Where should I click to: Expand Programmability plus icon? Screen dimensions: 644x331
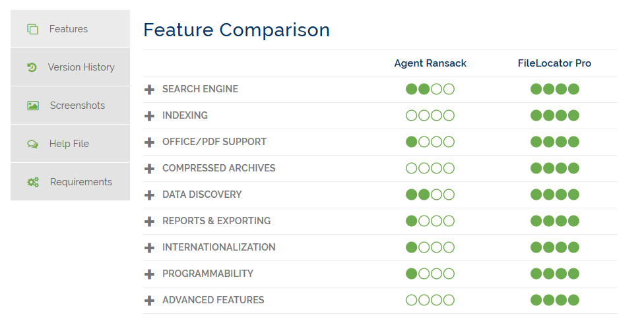click(x=150, y=274)
